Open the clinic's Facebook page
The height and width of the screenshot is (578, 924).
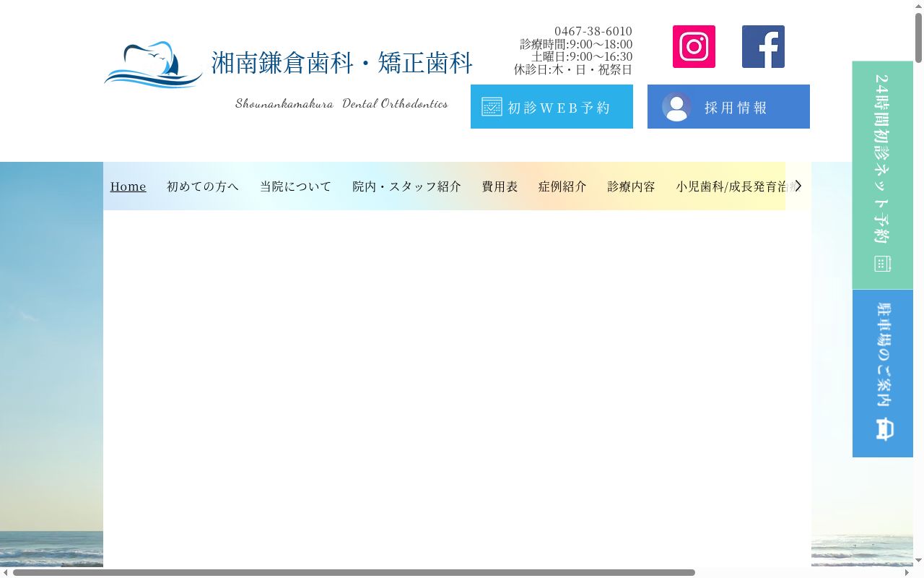pyautogui.click(x=763, y=46)
